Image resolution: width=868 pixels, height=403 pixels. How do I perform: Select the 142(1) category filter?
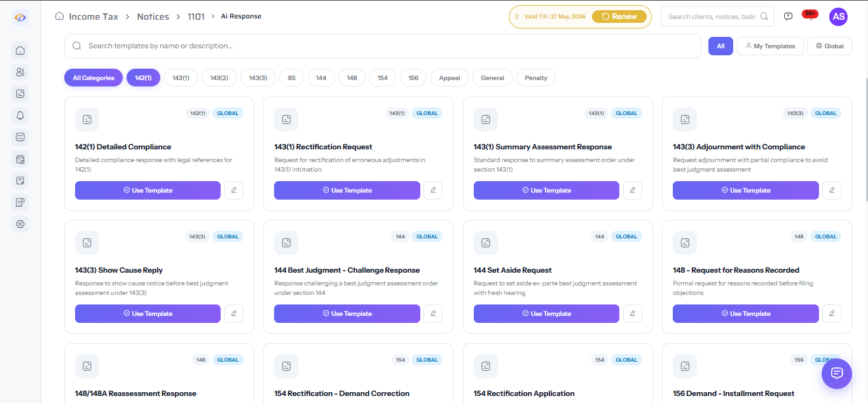pos(143,78)
